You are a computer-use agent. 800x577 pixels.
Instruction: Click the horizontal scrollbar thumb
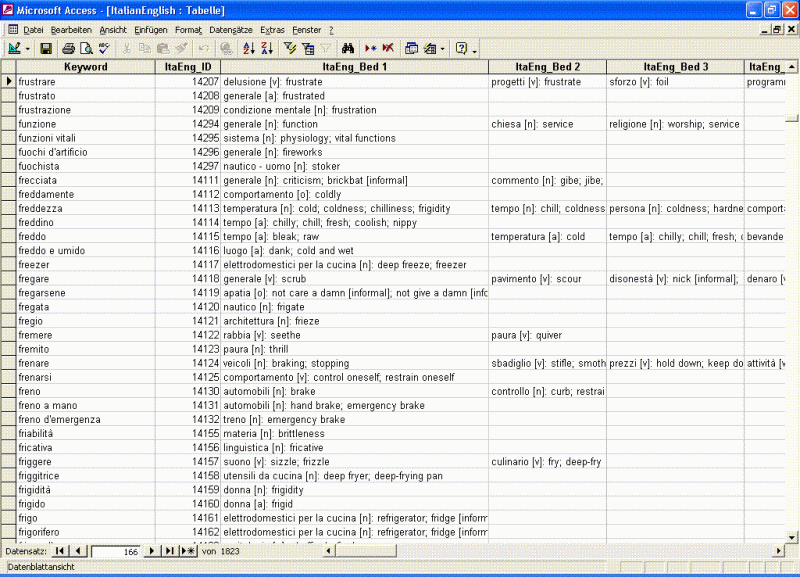[x=366, y=551]
